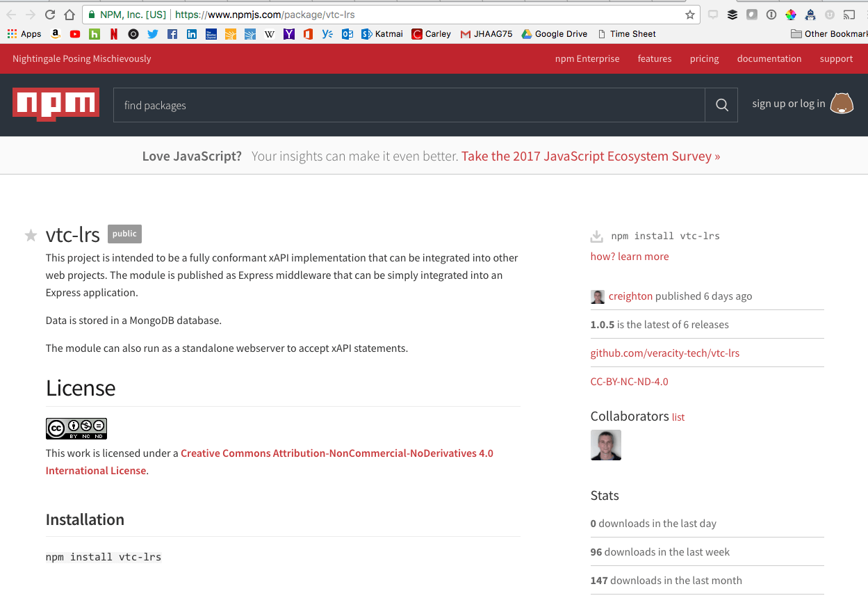The image size is (868, 598).
Task: Click the CC-BY-NC-ND-4.0 license link
Action: click(630, 382)
